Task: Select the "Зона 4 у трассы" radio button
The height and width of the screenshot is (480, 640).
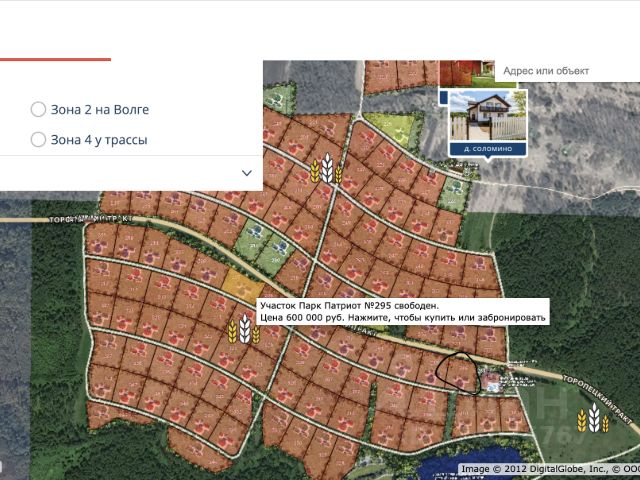Action: tap(38, 140)
